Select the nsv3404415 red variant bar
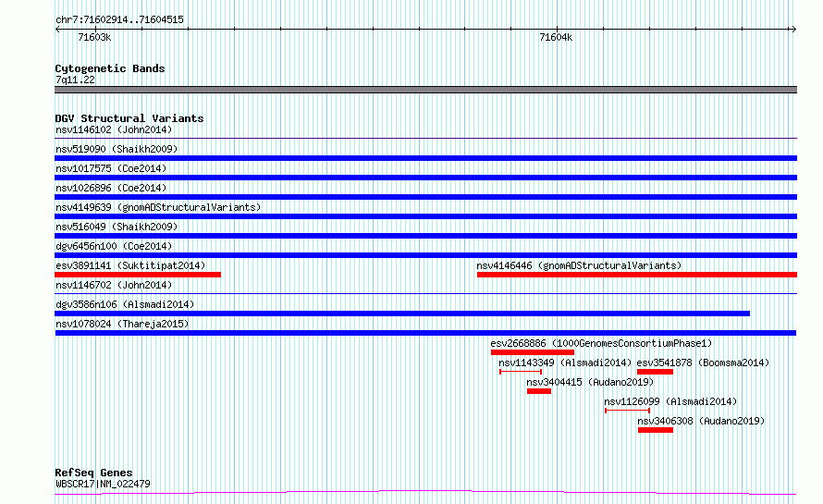This screenshot has height=504, width=823. click(539, 391)
